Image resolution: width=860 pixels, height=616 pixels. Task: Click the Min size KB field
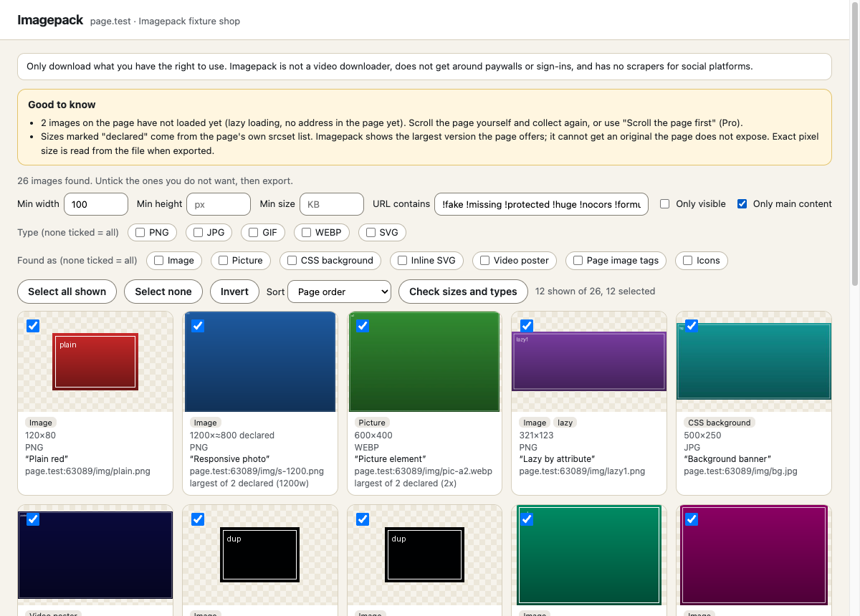point(332,204)
